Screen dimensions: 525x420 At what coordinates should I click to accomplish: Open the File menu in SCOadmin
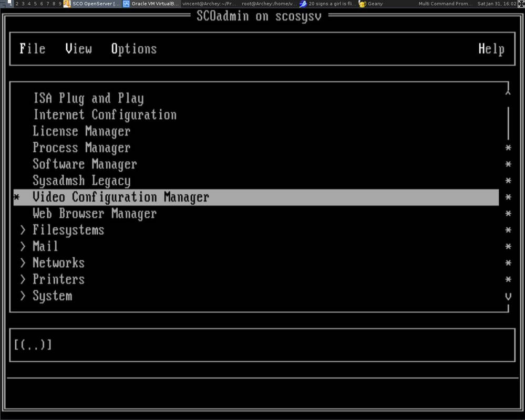pos(32,49)
